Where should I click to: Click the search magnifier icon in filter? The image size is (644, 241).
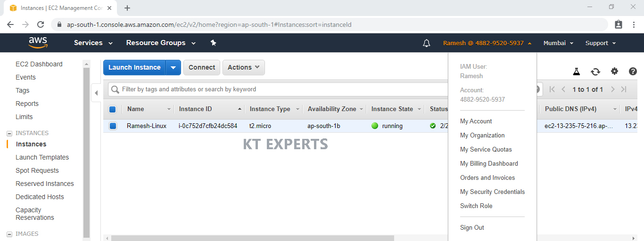(x=115, y=89)
